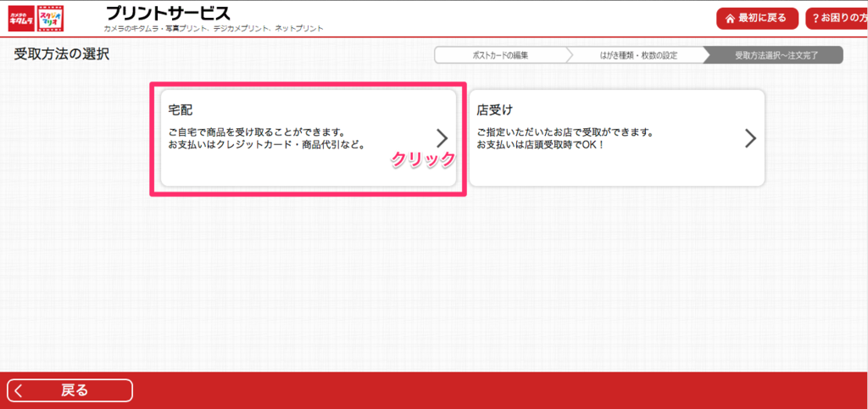Screen dimensions: 868x409
Task: Click the chevron arrow on 店受け card
Action: click(750, 138)
